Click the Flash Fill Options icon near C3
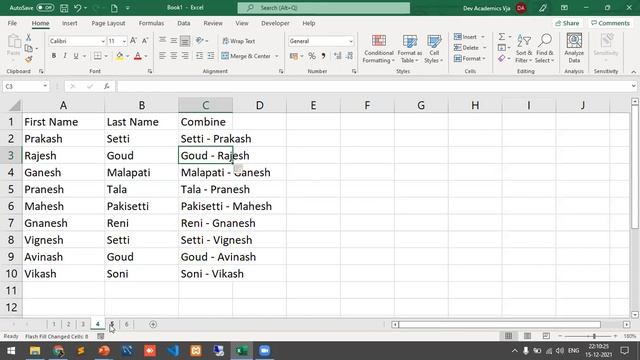Viewport: 640px width, 360px height. pos(238,167)
